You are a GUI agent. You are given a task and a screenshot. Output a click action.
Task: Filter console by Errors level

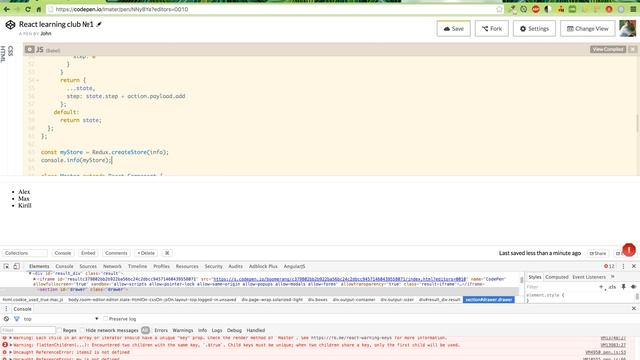coord(161,330)
